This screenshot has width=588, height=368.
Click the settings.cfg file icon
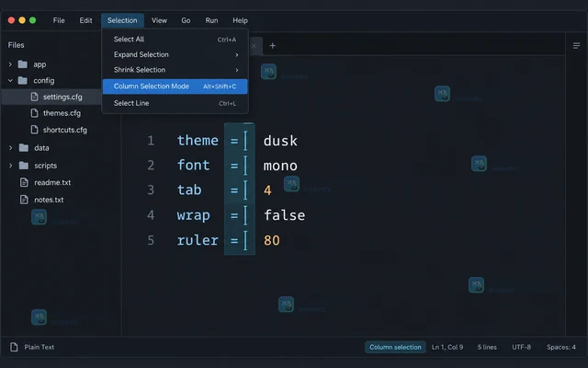(35, 97)
